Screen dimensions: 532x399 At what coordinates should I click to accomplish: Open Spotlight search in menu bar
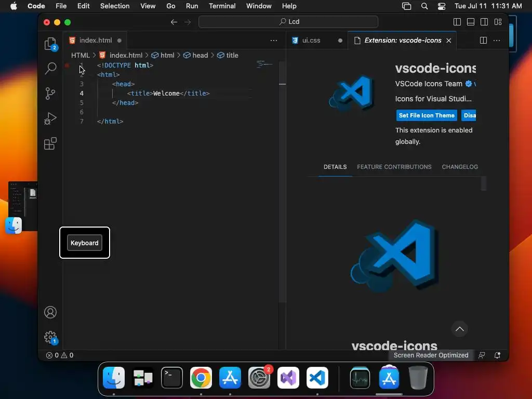point(424,6)
